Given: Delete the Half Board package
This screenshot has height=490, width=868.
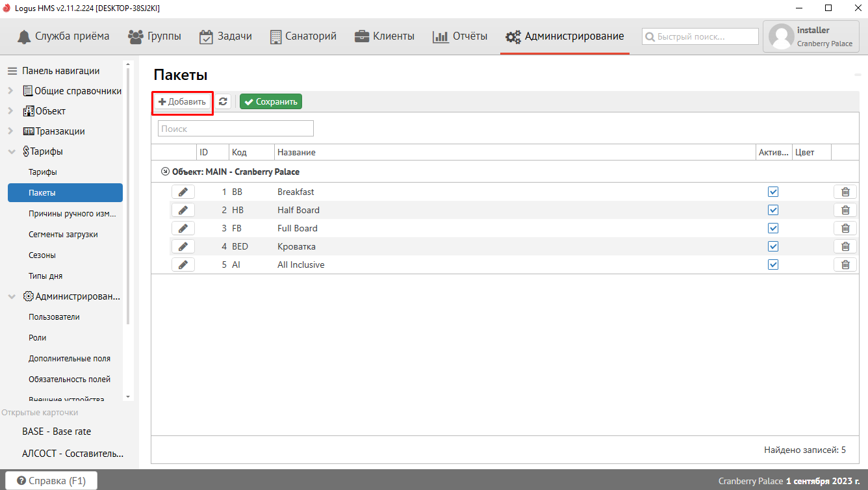Looking at the screenshot, I should [x=845, y=210].
